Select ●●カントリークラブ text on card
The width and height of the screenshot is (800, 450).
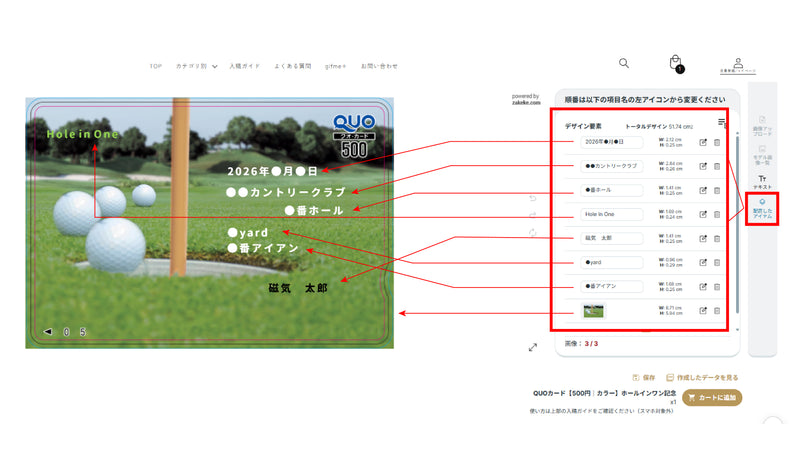coord(286,192)
